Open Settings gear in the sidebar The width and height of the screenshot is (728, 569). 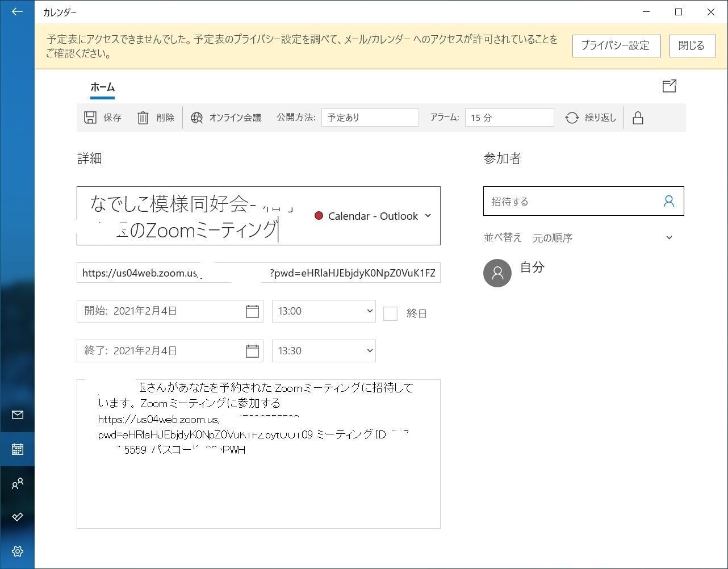point(17,551)
